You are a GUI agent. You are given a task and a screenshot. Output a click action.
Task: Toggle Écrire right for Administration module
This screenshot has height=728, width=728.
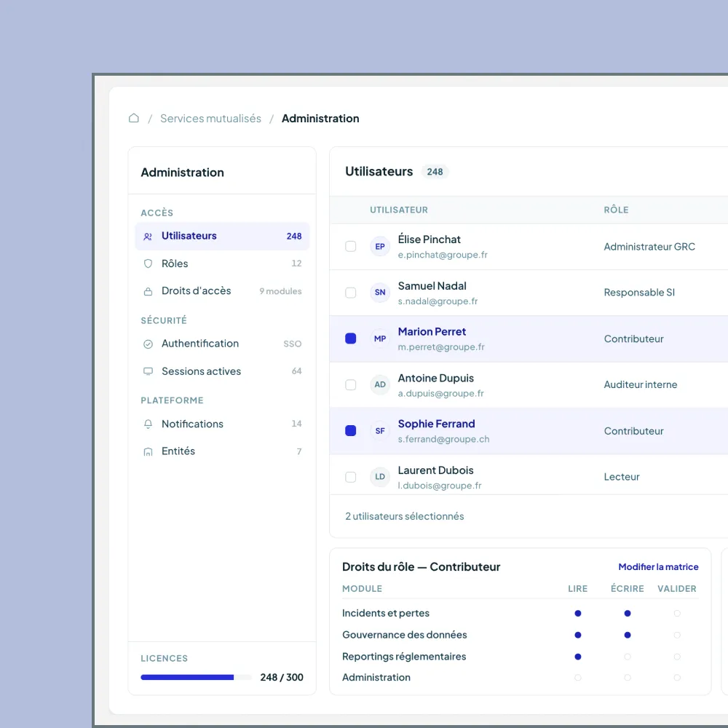(628, 677)
